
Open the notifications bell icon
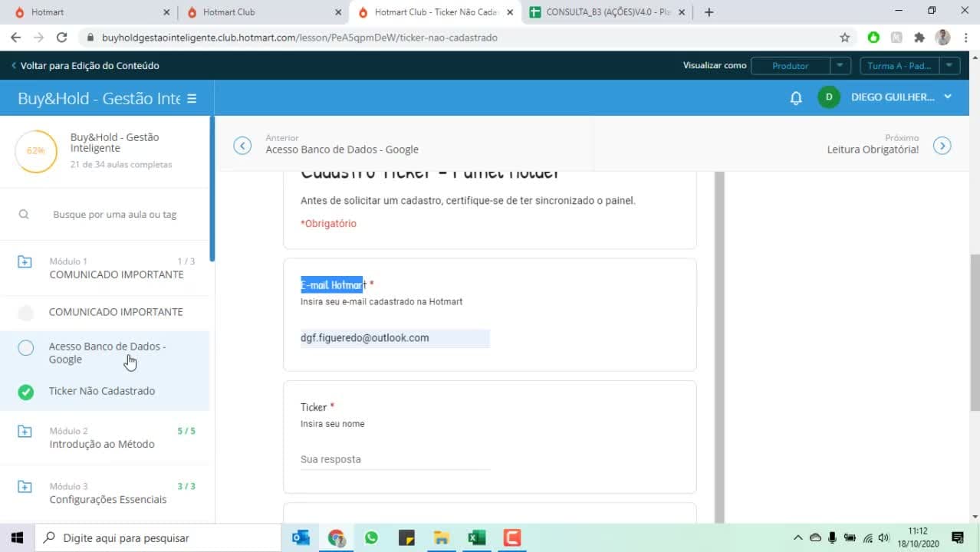796,97
